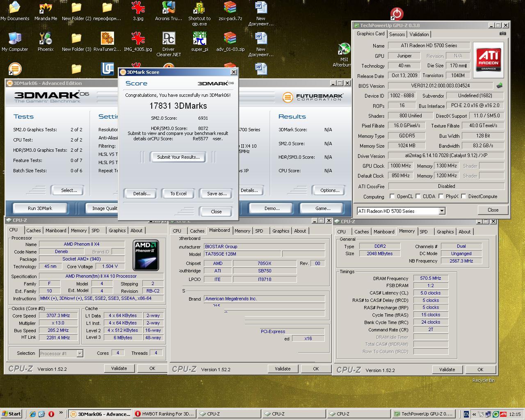The image size is (525, 420).
Task: Click Details... in the 3DMark Score dialog
Action: 142,194
